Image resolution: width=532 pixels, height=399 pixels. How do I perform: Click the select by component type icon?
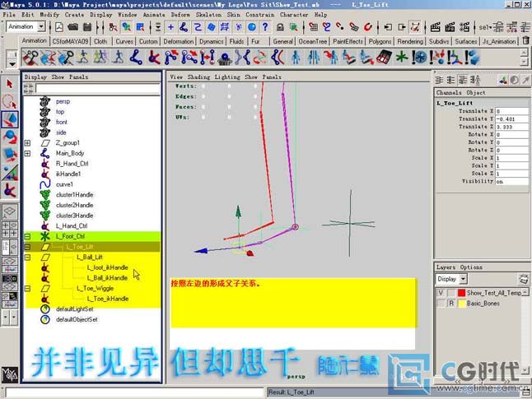140,27
